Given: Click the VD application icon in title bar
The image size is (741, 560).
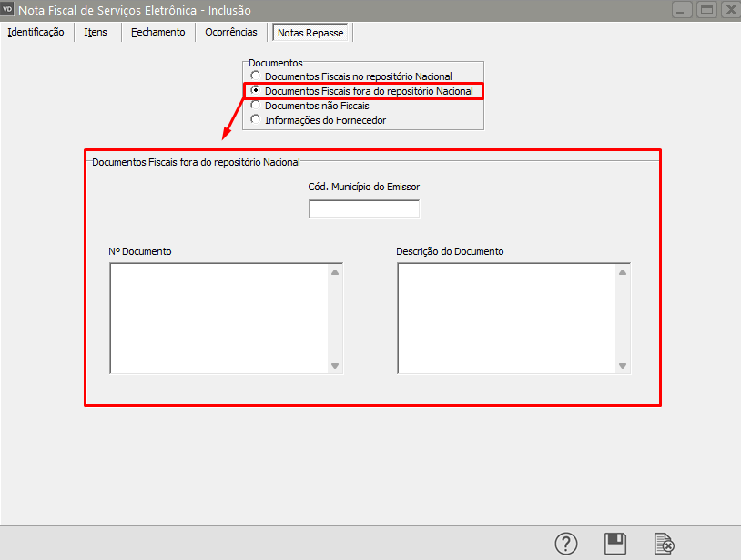Looking at the screenshot, I should point(9,10).
